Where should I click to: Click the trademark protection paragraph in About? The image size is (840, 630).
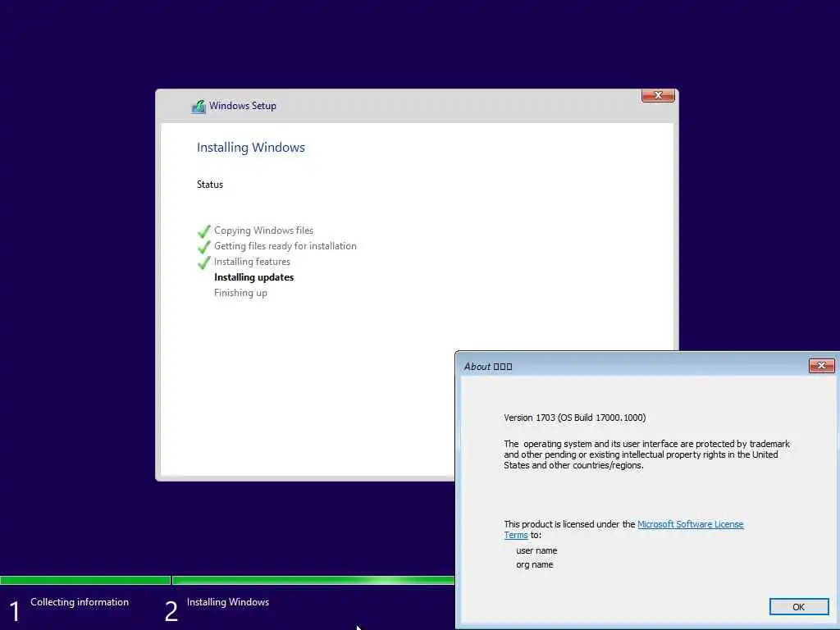(646, 454)
